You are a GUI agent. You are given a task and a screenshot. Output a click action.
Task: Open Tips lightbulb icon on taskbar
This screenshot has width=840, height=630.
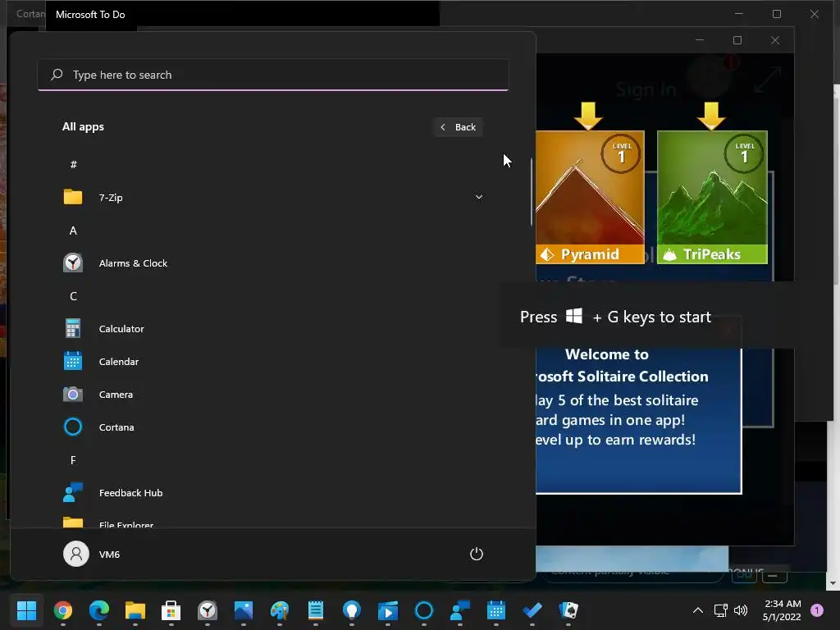351,609
